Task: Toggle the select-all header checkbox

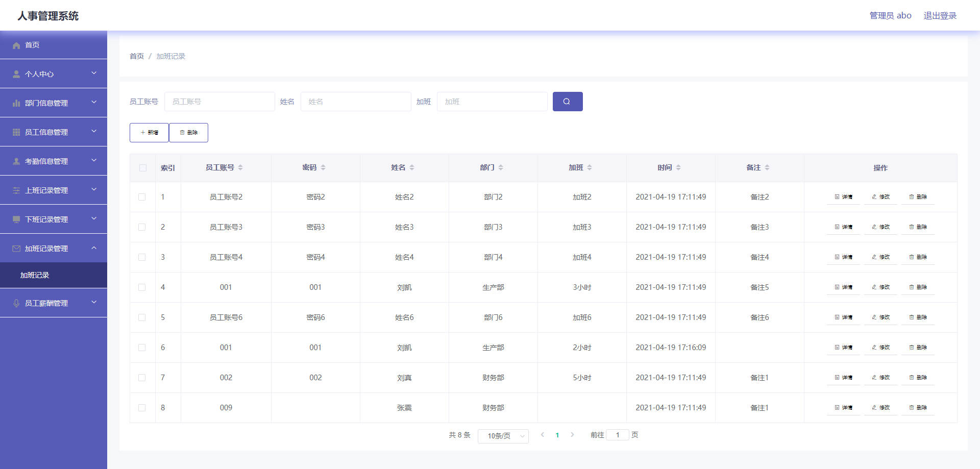Action: [142, 168]
